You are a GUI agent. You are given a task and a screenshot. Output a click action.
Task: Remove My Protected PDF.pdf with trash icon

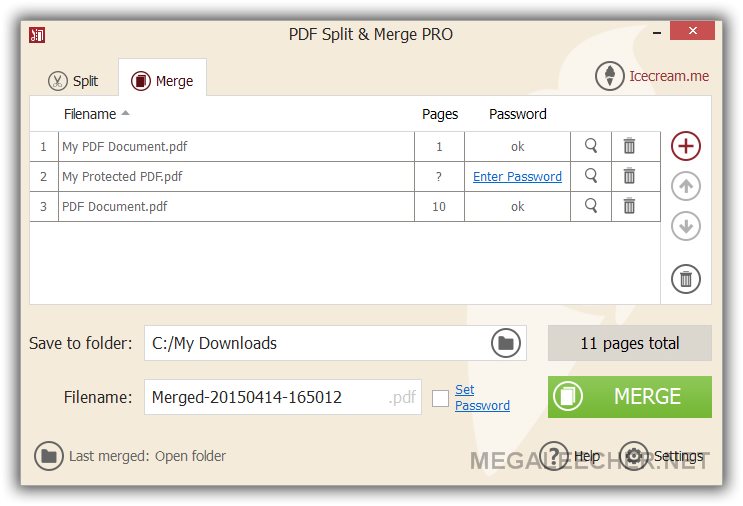click(629, 176)
